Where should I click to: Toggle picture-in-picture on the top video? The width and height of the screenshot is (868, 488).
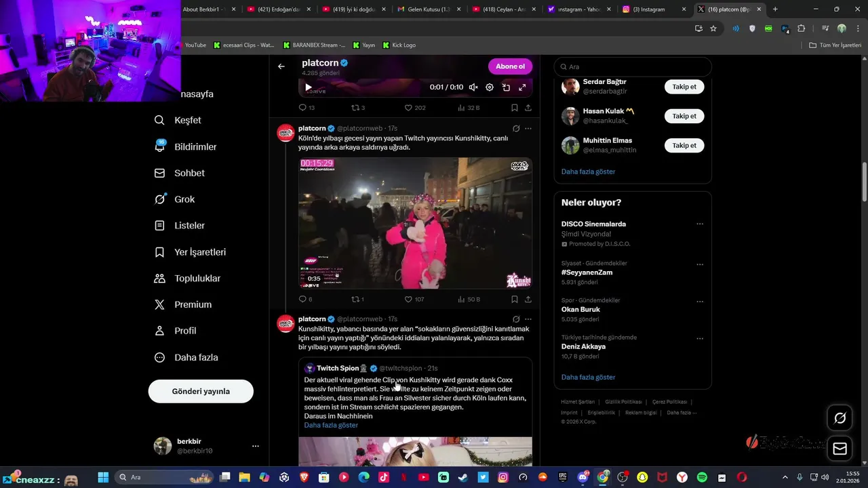(x=506, y=87)
